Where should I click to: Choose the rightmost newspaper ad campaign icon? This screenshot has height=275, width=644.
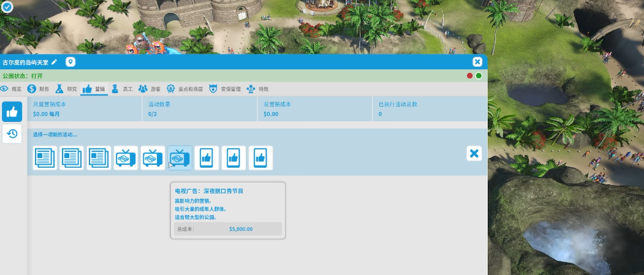[x=99, y=158]
